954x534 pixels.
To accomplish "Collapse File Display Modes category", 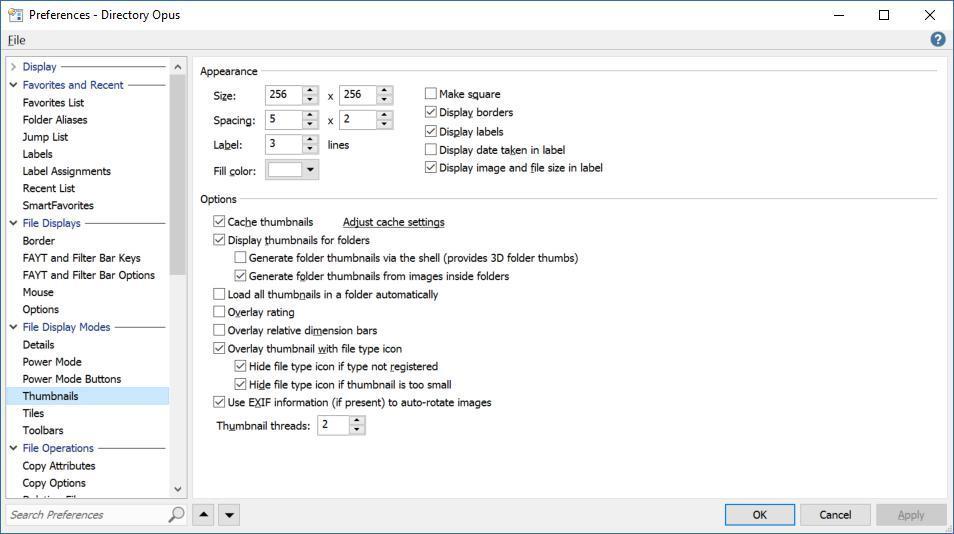I will (13, 327).
